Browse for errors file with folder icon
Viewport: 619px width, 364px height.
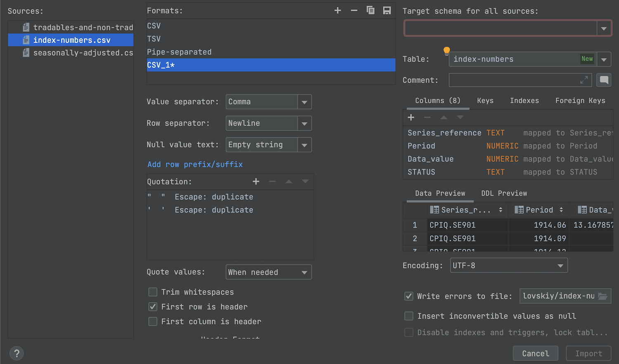click(602, 296)
